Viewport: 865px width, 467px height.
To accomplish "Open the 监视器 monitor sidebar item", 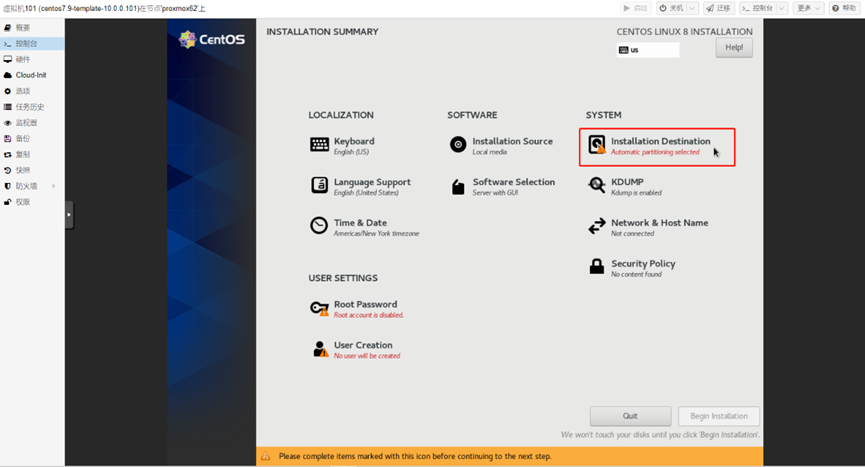I will (x=32, y=123).
